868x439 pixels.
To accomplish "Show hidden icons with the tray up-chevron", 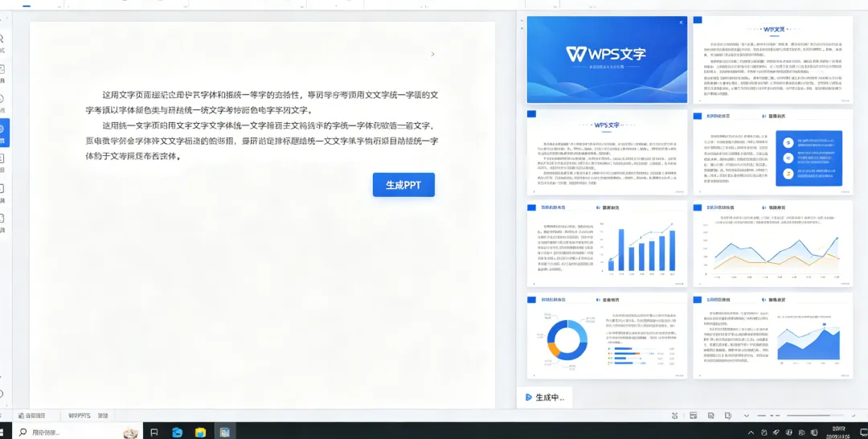I will [x=751, y=433].
